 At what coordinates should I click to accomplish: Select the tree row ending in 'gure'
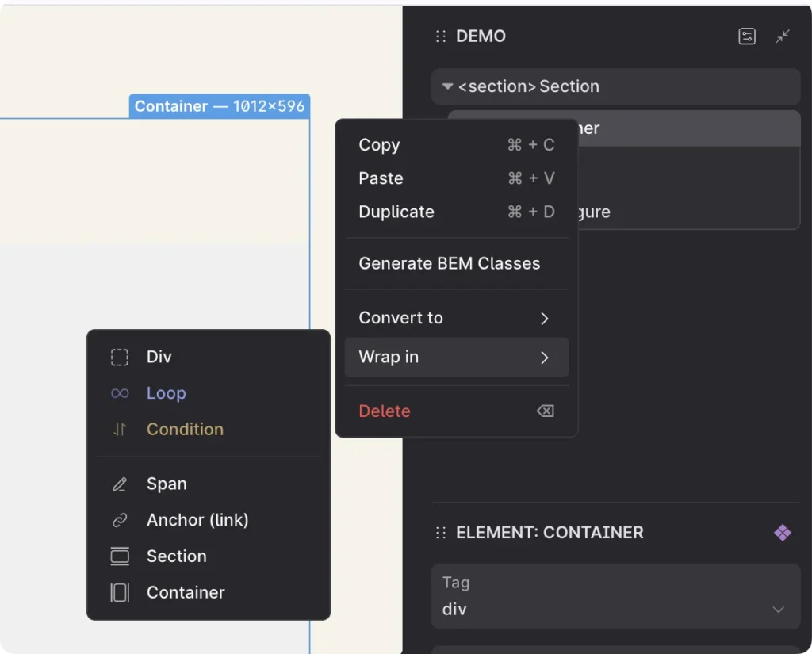689,212
